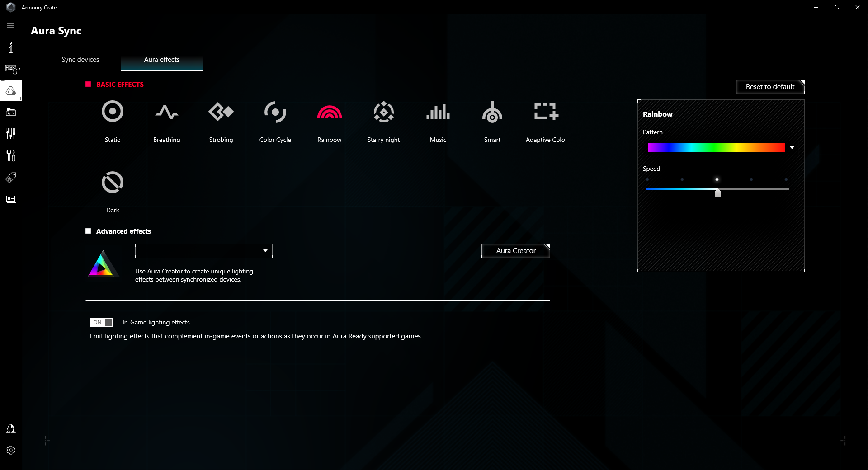Pick the Adaptive Color effect icon
This screenshot has height=470, width=868.
(547, 112)
